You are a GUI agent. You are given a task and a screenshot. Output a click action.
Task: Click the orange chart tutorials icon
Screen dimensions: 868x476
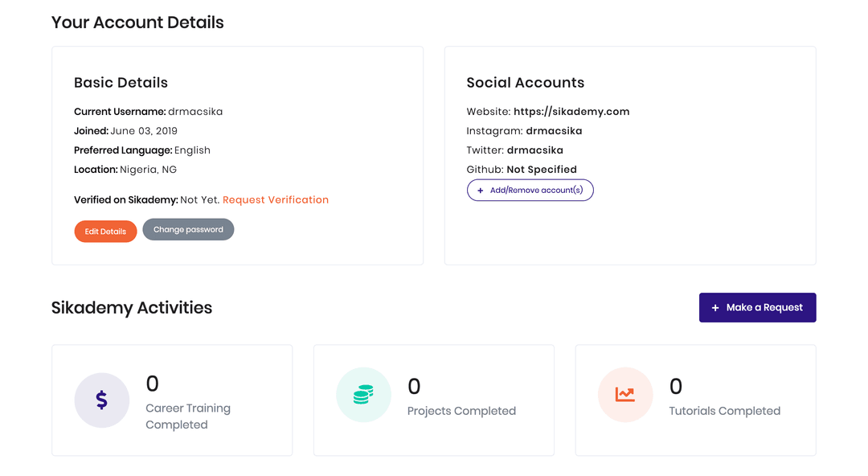(x=625, y=395)
